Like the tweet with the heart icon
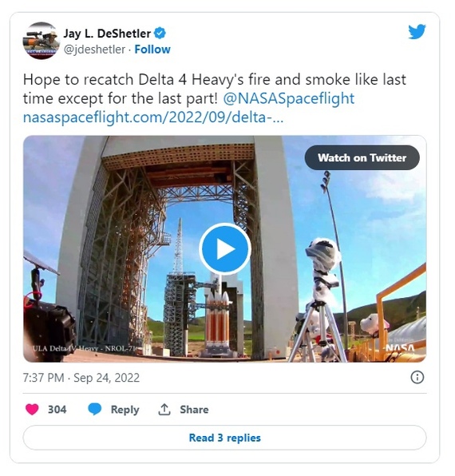The image size is (455, 476). coord(32,409)
